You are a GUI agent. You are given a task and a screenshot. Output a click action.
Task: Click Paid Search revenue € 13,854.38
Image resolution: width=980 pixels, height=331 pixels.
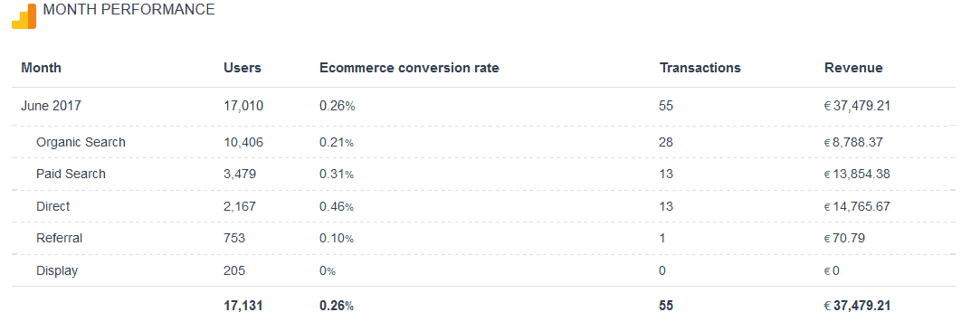[858, 175]
